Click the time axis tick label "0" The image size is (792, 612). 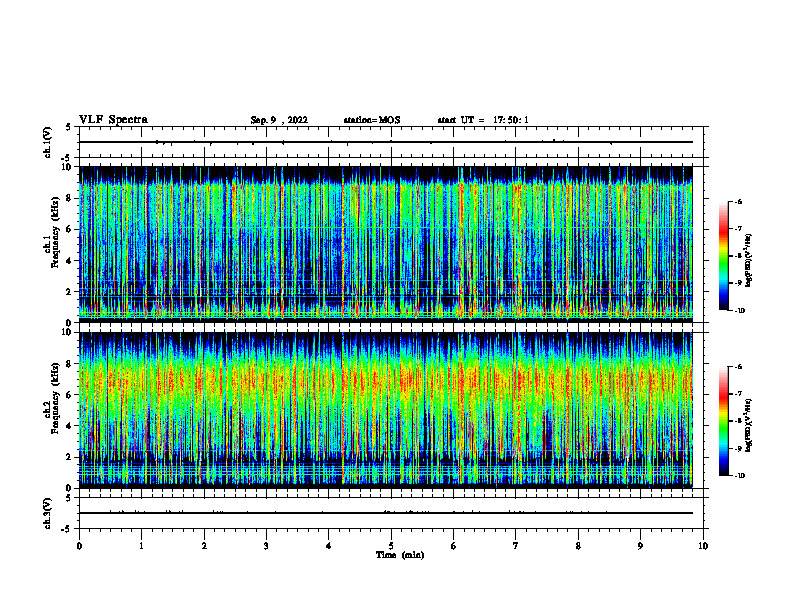pyautogui.click(x=79, y=546)
